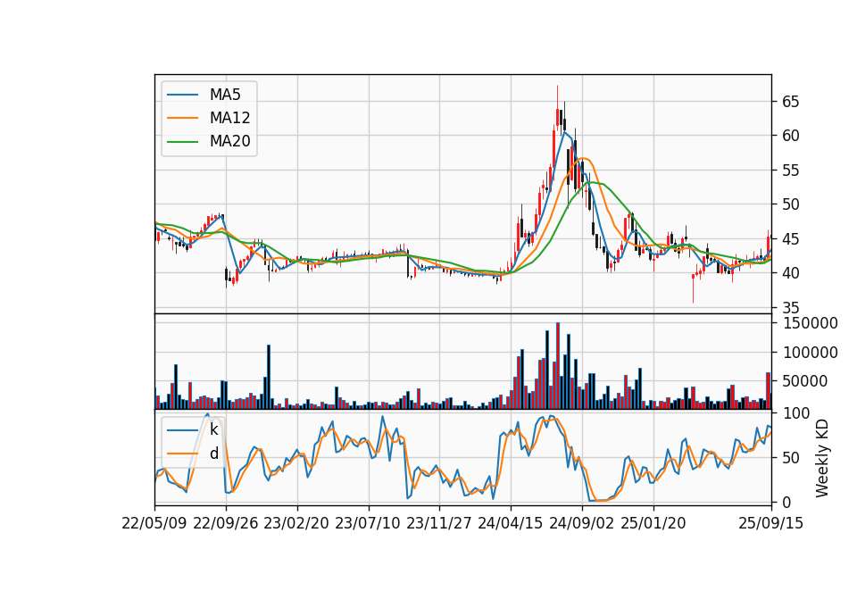Click the MA20 legend label
Viewport: 857px width, 616px height.
pos(229,141)
